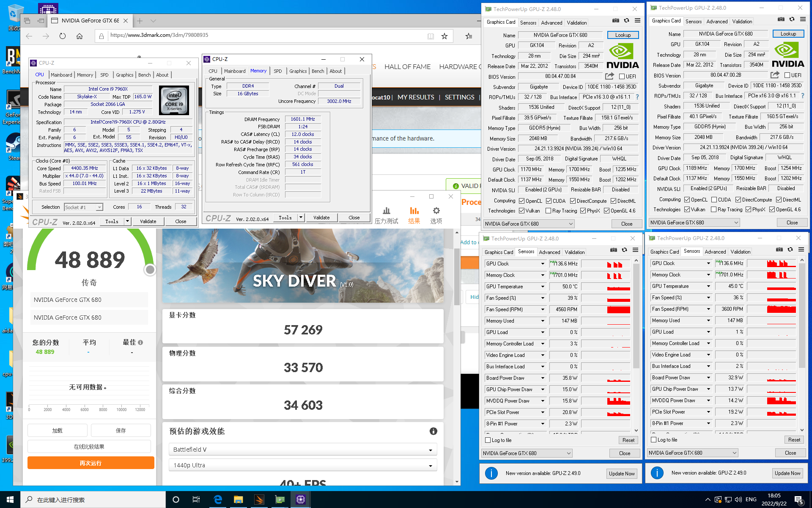
Task: Click 3DMark result panel vertical scrollbar
Action: tap(457, 277)
